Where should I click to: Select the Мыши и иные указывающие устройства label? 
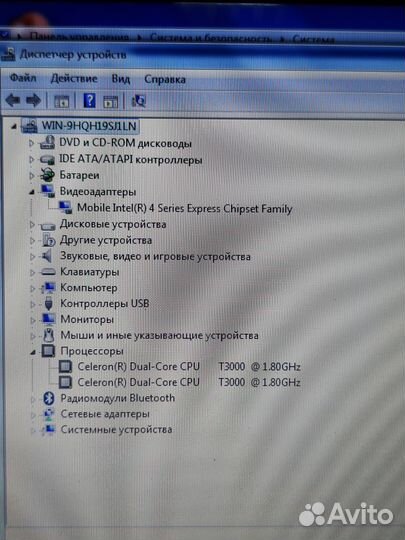pos(159,335)
